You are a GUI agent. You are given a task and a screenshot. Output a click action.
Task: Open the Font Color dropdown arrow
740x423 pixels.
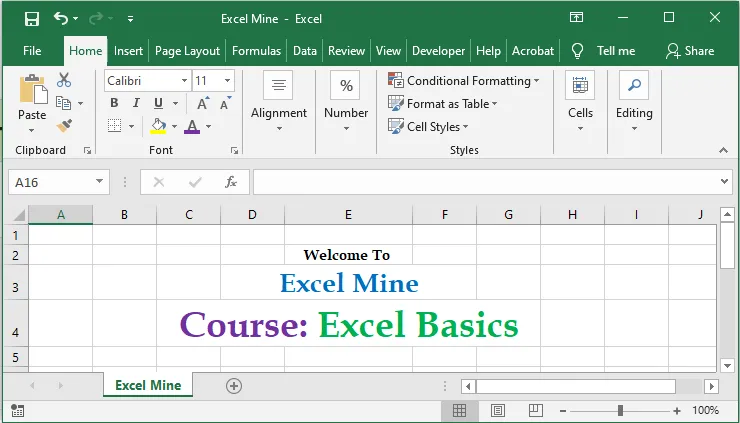click(208, 126)
